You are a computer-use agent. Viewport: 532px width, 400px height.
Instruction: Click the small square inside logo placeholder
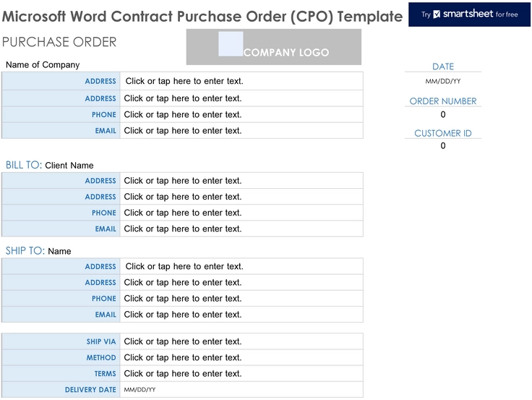[231, 44]
